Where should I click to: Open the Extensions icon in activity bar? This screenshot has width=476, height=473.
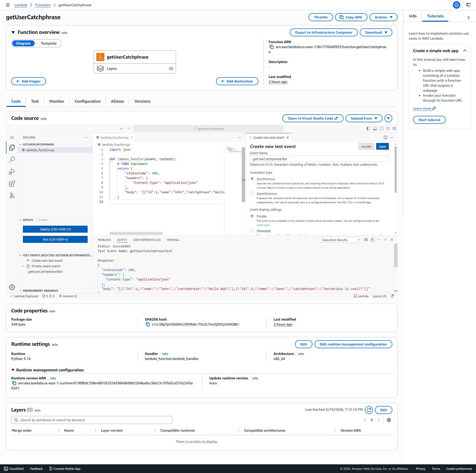point(12,184)
